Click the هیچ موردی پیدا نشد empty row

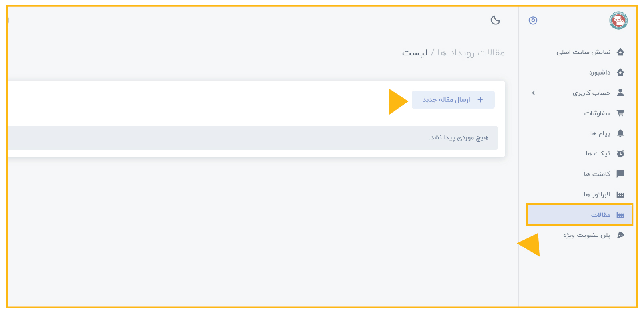coord(253,138)
